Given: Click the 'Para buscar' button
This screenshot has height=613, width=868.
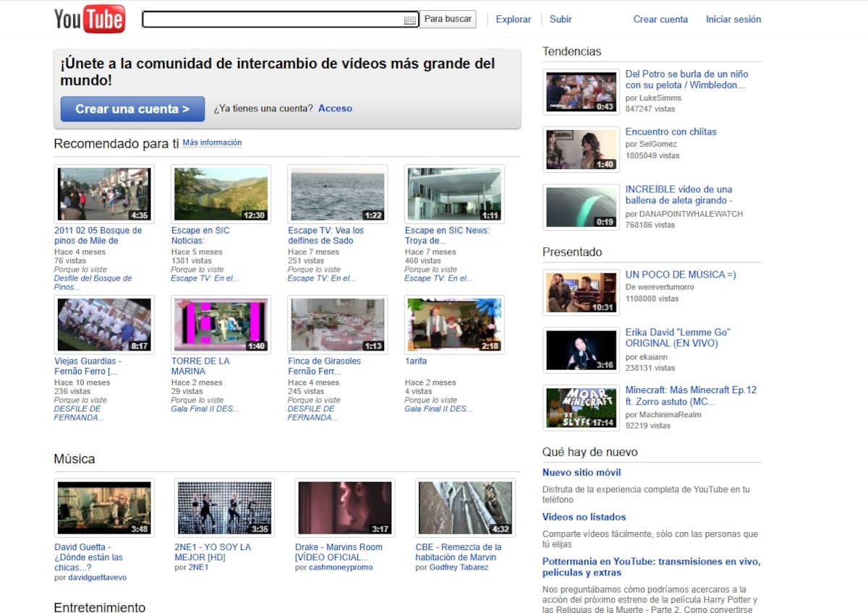Looking at the screenshot, I should (x=448, y=20).
